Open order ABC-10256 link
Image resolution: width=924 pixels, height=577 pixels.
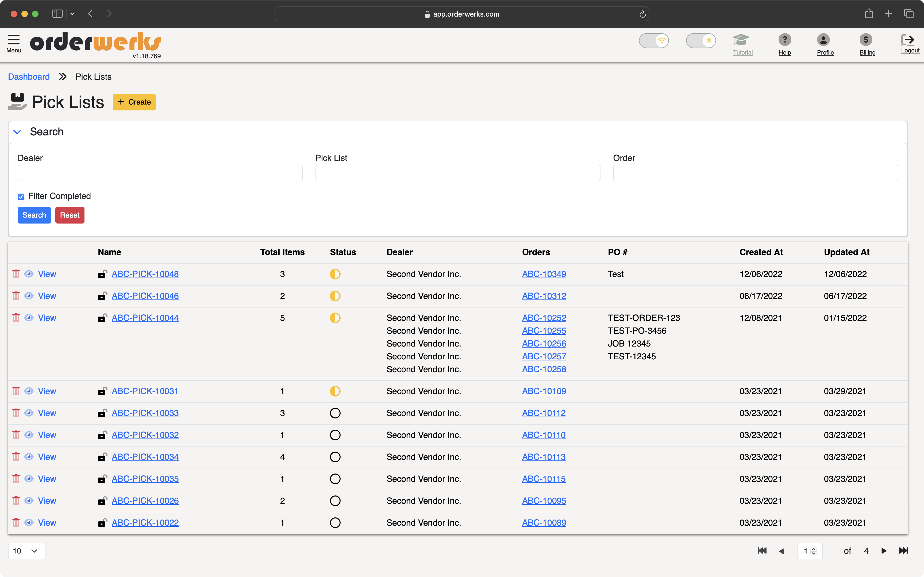pyautogui.click(x=544, y=344)
